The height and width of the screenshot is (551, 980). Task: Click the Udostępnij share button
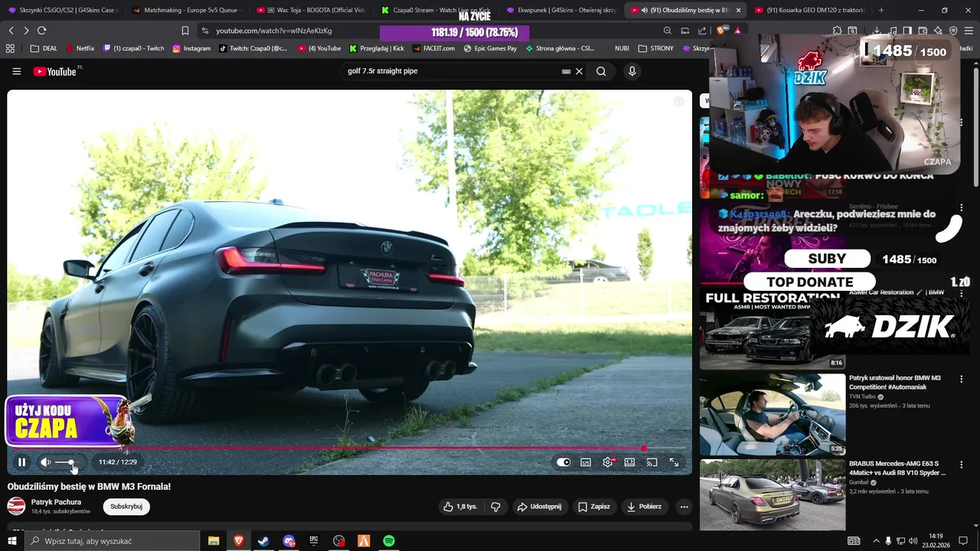point(539,507)
